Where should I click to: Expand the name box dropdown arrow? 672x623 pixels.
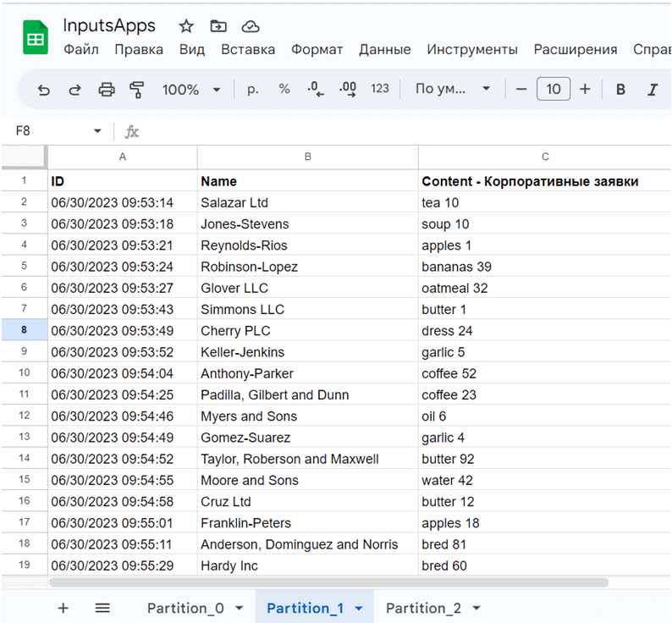point(97,130)
